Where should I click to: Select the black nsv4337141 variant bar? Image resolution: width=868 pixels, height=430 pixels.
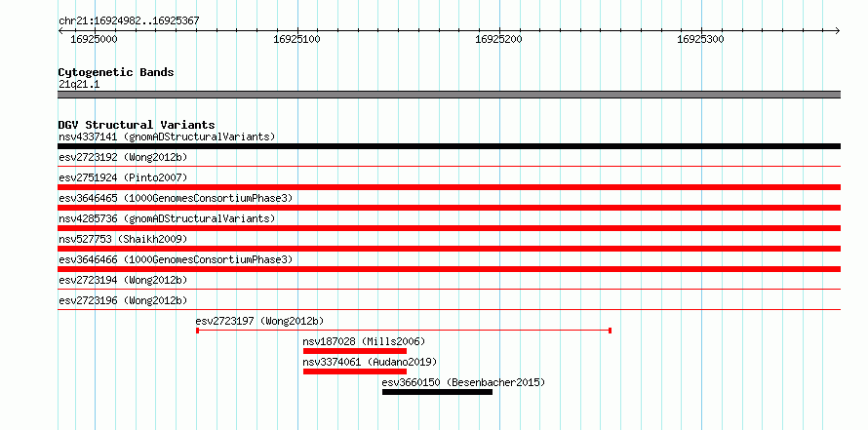click(x=449, y=146)
